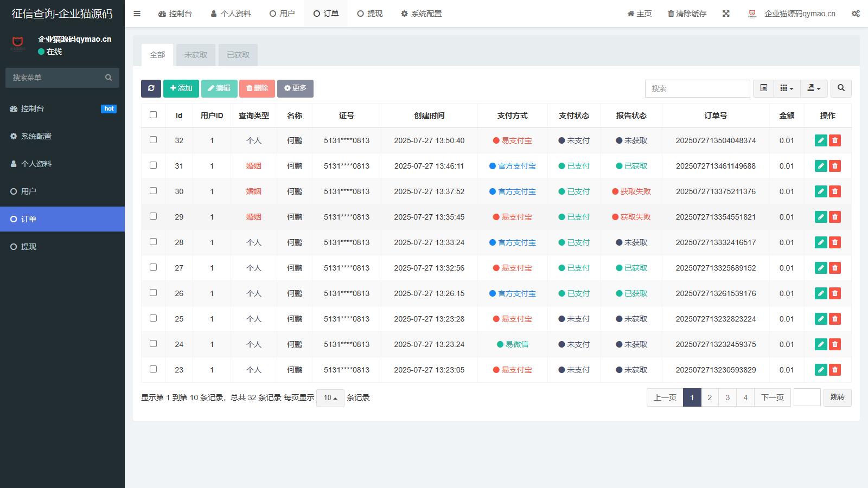Click the hamburger menu toggle icon

coord(137,14)
